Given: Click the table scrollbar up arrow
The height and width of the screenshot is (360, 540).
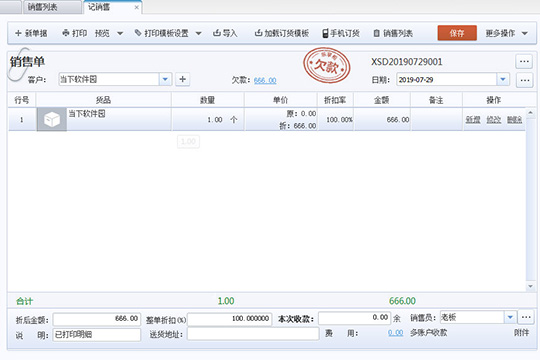Looking at the screenshot, I should tap(530, 113).
